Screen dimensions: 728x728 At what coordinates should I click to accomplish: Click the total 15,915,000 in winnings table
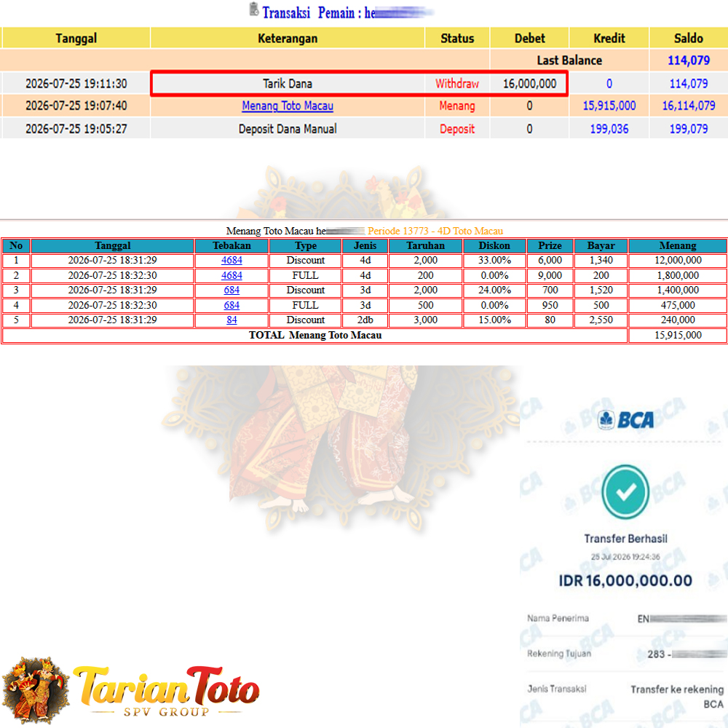(x=678, y=335)
